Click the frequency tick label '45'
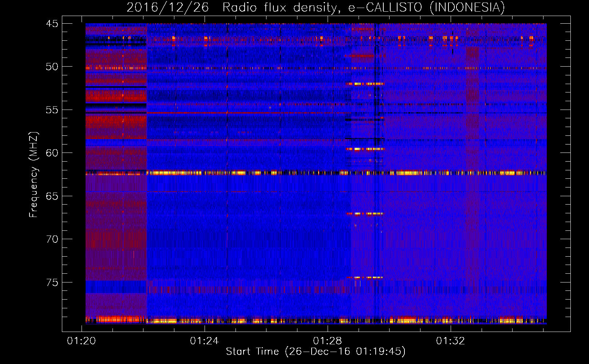 pos(52,24)
